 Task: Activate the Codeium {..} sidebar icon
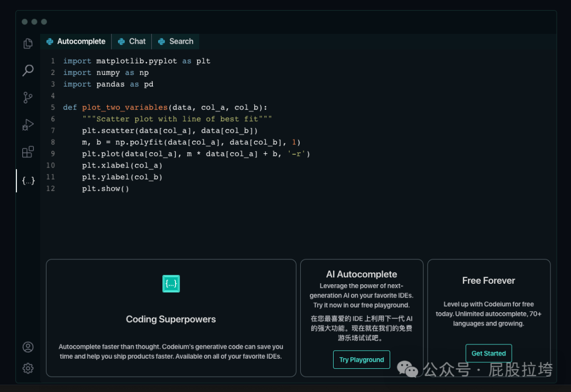tap(27, 180)
